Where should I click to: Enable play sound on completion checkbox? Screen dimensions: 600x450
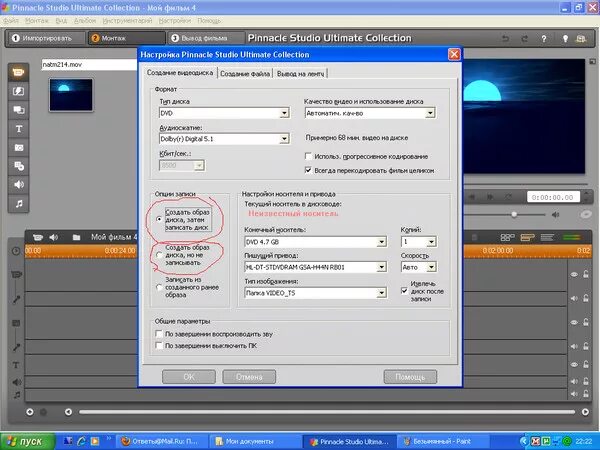point(159,334)
